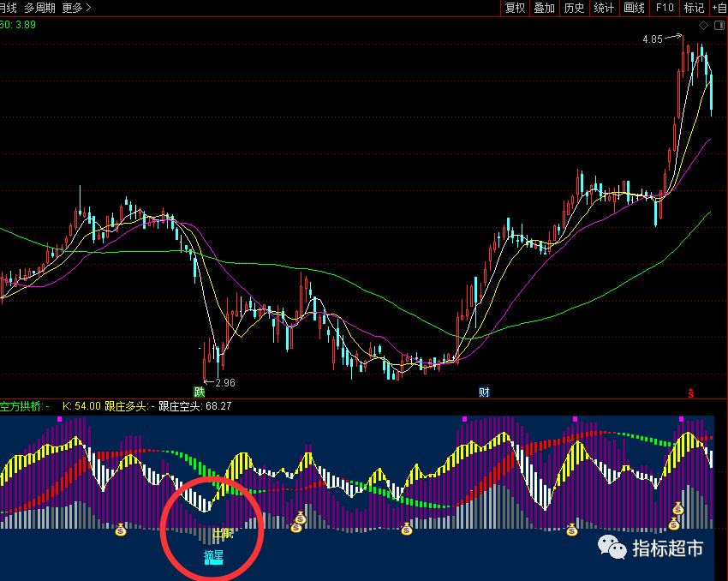Click the 60: 3.89 moving average label
This screenshot has width=728, height=581.
18,25
